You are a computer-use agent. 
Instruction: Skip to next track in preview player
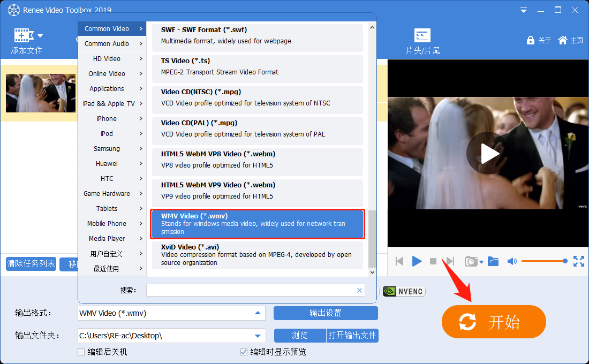coord(450,261)
